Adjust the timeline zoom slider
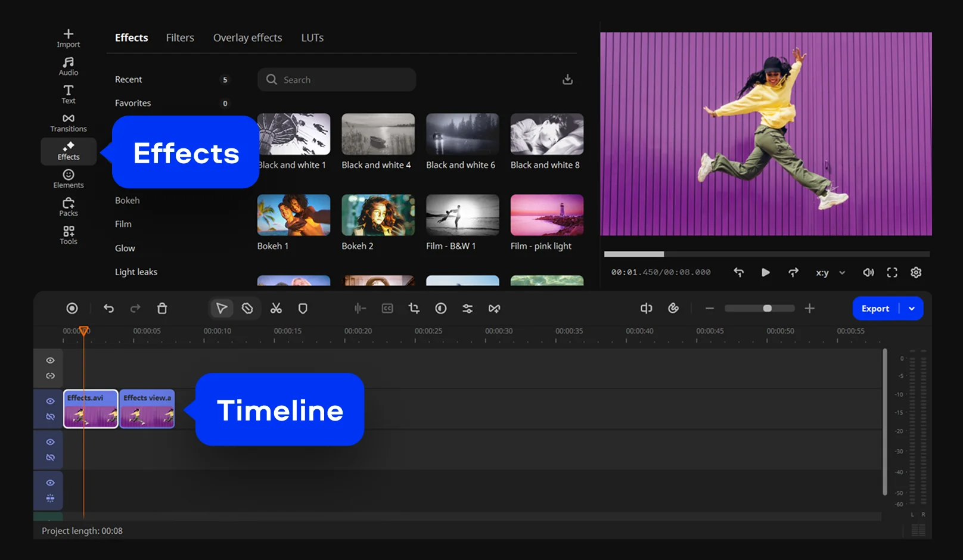 (767, 308)
